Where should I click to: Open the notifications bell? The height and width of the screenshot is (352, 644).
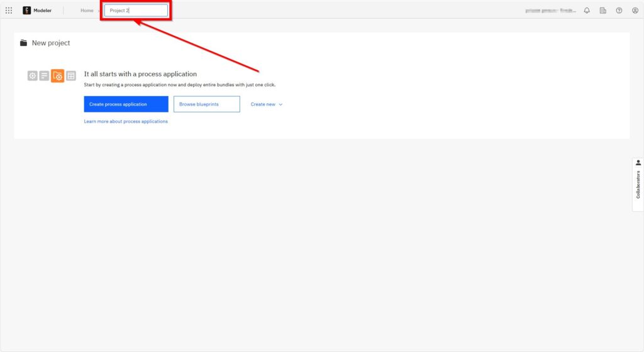pyautogui.click(x=587, y=10)
